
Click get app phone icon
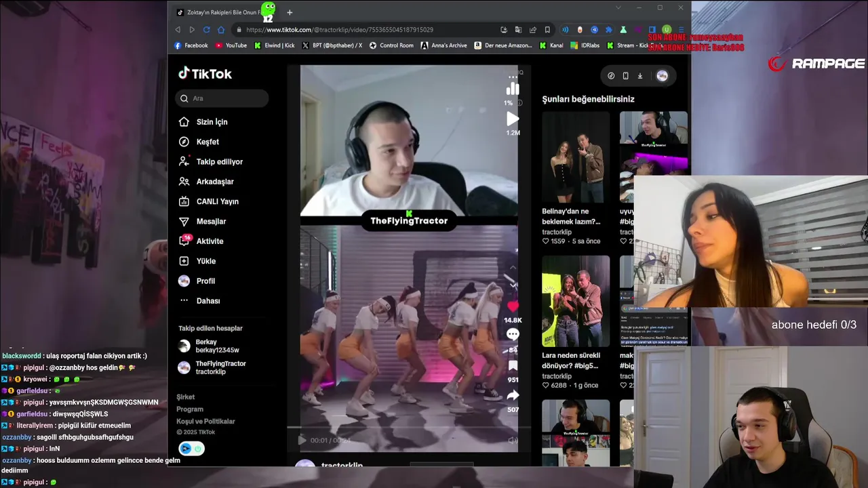coord(625,76)
